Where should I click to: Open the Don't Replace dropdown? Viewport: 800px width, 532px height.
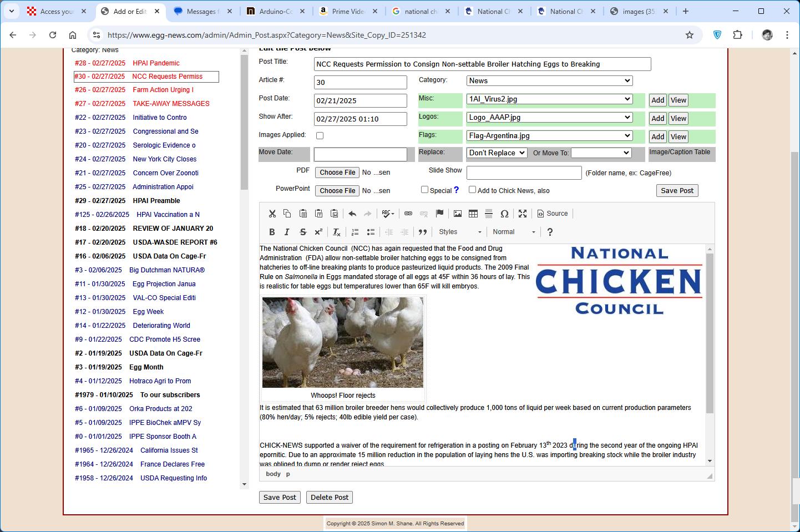497,153
